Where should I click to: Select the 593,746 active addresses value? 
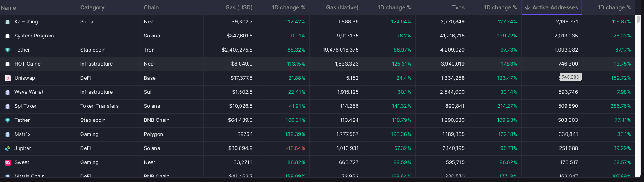pos(568,92)
